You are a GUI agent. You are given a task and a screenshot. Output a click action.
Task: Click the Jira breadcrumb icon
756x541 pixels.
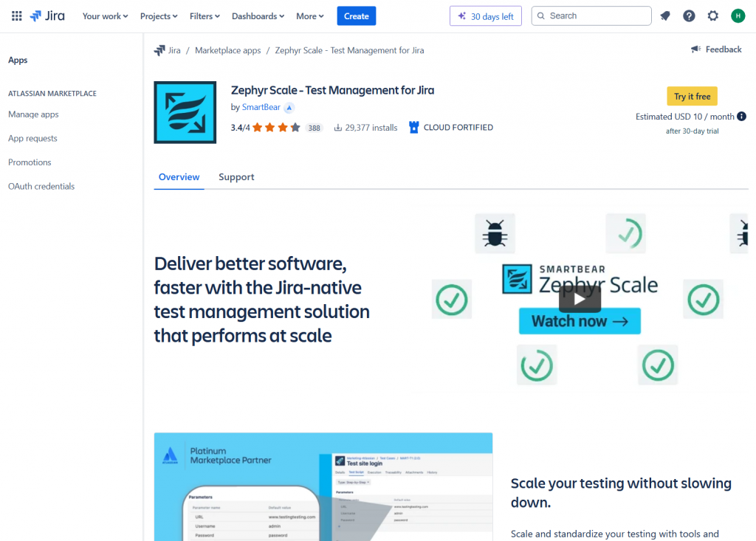click(159, 50)
